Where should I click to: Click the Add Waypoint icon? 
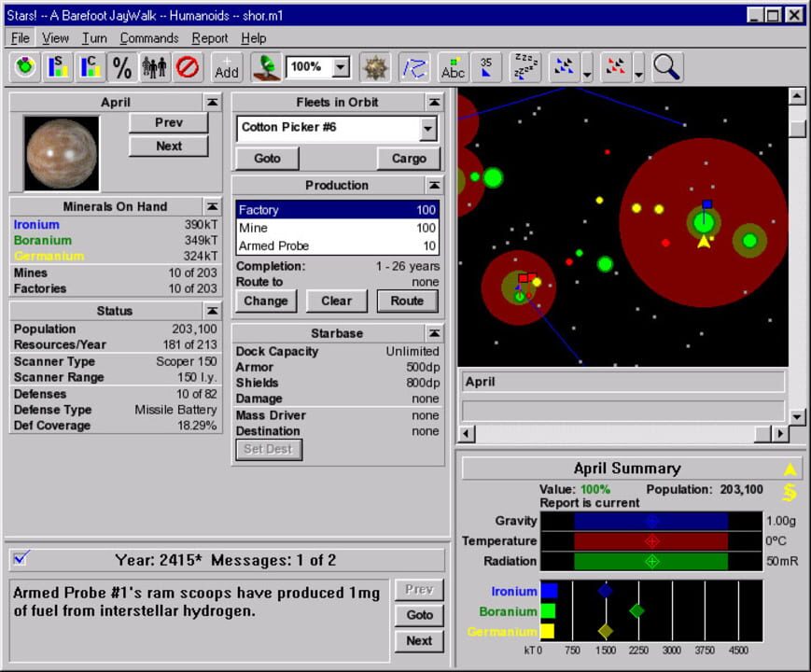(x=226, y=66)
